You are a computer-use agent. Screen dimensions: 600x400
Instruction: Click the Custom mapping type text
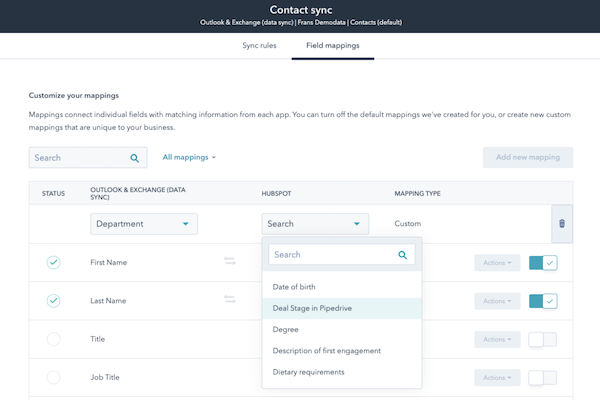click(x=408, y=224)
